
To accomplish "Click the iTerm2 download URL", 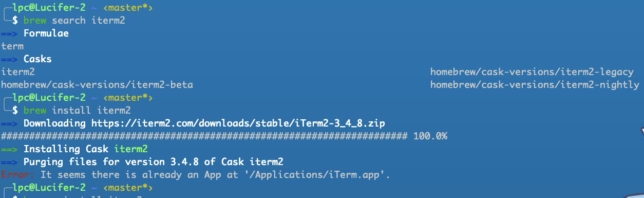I will point(238,123).
